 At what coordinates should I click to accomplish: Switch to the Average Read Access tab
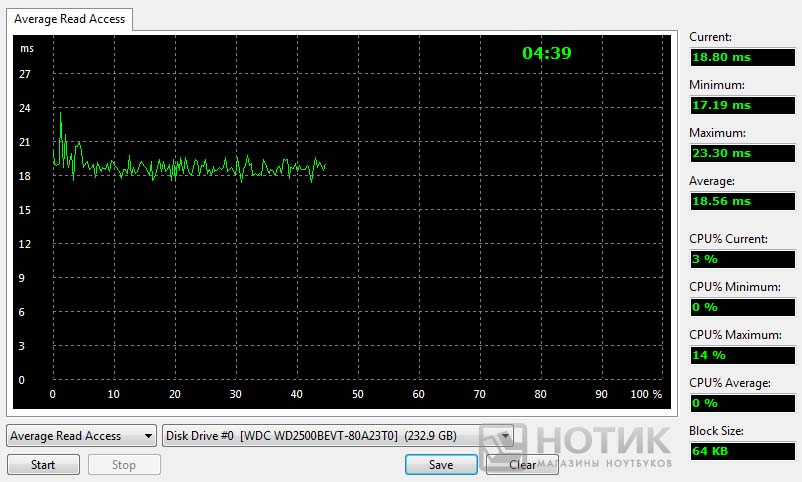coord(70,19)
